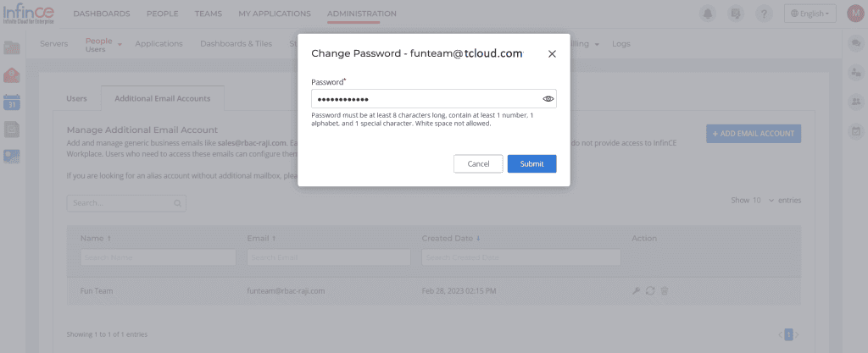
Task: Expand the People Users submenu arrow
Action: pos(120,44)
